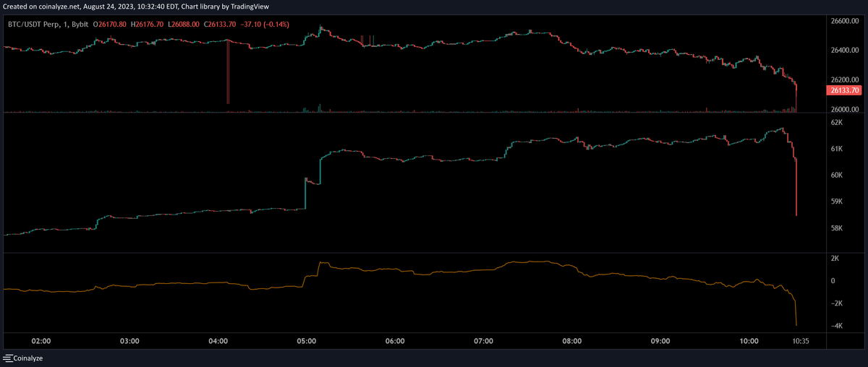Click the 10:00 time axis label
The width and height of the screenshot is (868, 367).
tap(749, 341)
